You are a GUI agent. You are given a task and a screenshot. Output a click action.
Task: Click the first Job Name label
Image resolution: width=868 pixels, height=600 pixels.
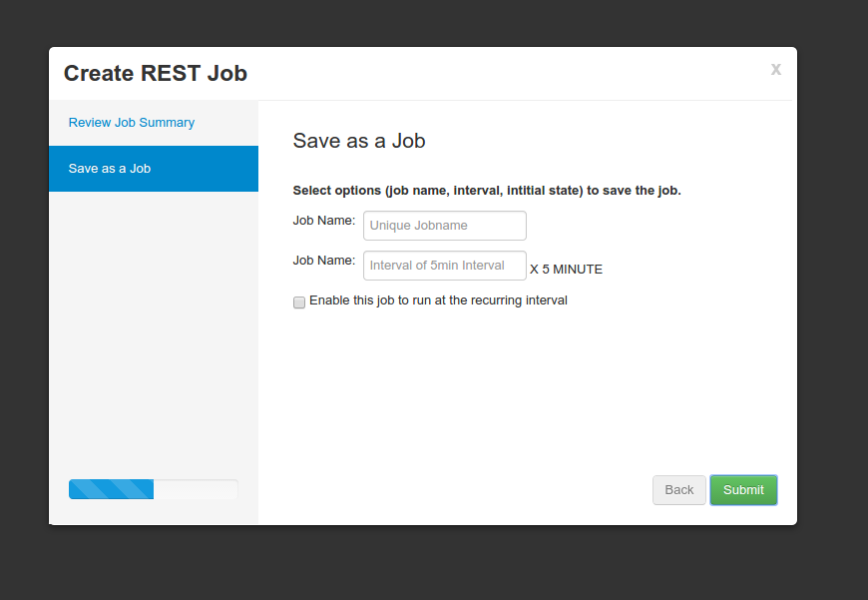(x=324, y=221)
